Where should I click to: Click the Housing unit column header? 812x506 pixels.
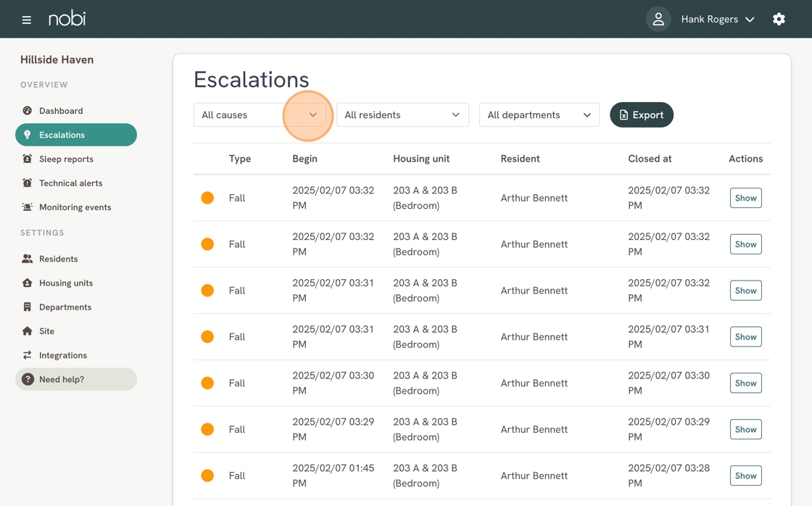pos(421,159)
